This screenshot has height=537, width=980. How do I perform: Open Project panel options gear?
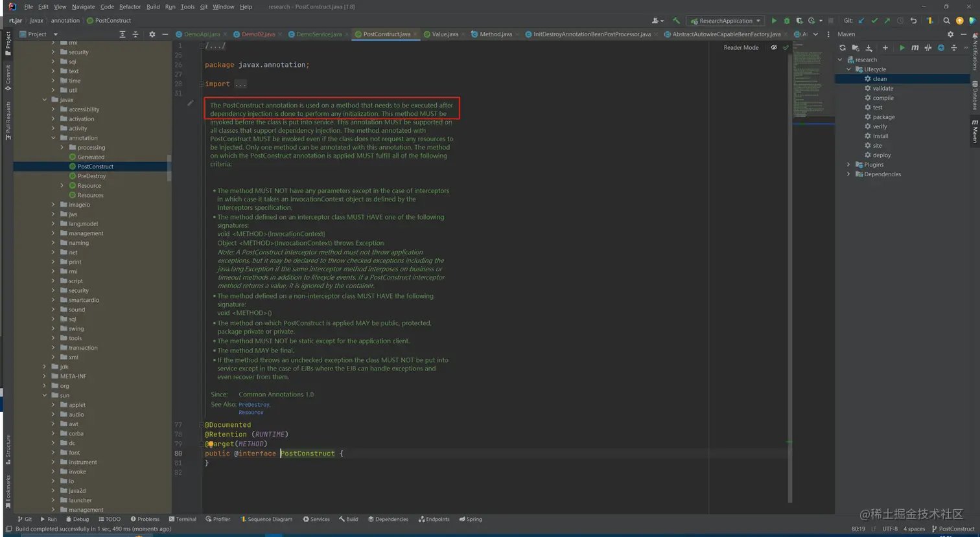[152, 34]
